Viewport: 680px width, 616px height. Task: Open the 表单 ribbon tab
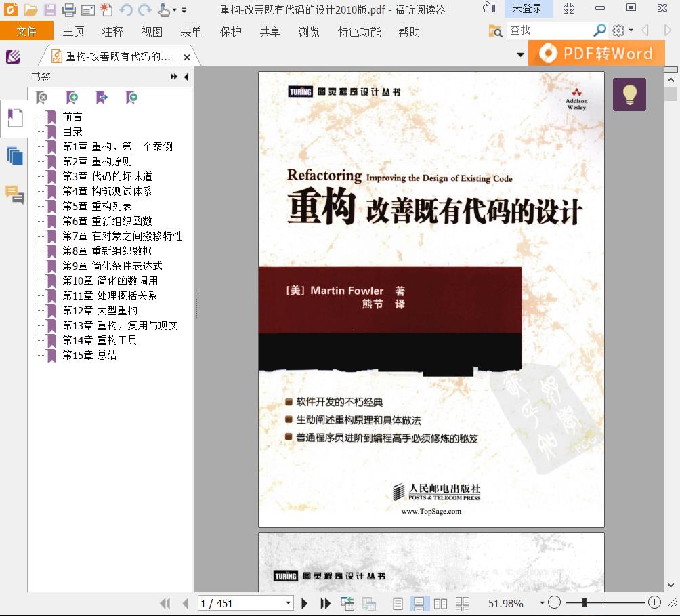click(191, 32)
